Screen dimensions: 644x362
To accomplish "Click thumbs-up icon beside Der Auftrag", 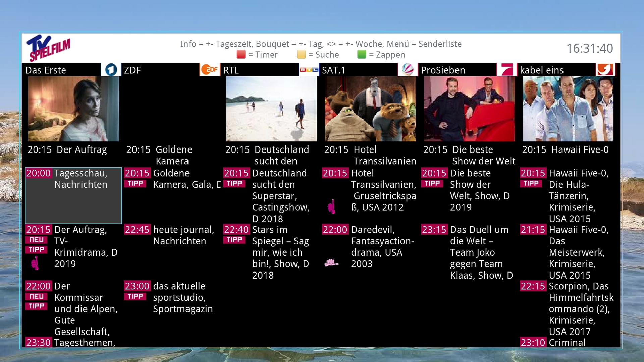I will click(x=35, y=263).
